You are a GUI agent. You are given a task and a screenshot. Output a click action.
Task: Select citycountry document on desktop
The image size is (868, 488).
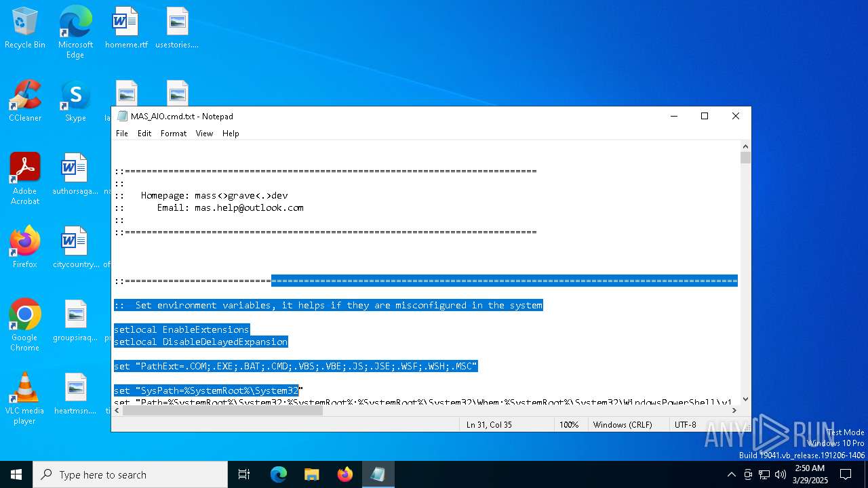[x=75, y=247]
